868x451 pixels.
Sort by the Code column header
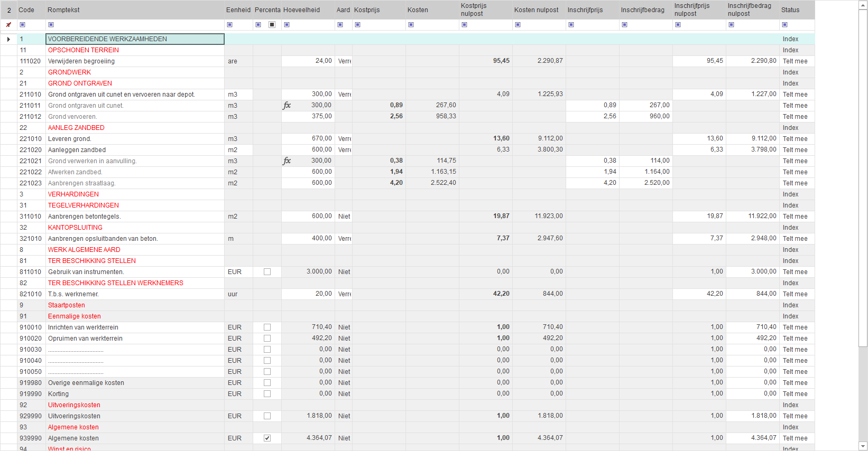(31, 10)
